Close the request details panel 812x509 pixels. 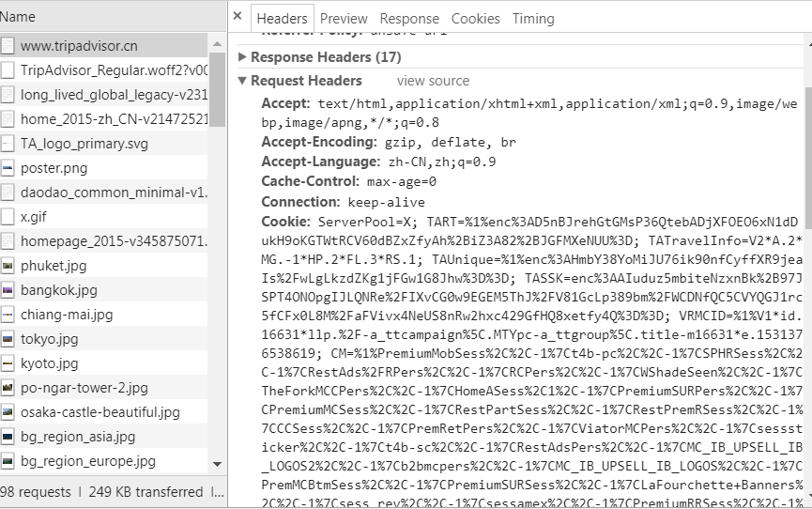[x=237, y=16]
